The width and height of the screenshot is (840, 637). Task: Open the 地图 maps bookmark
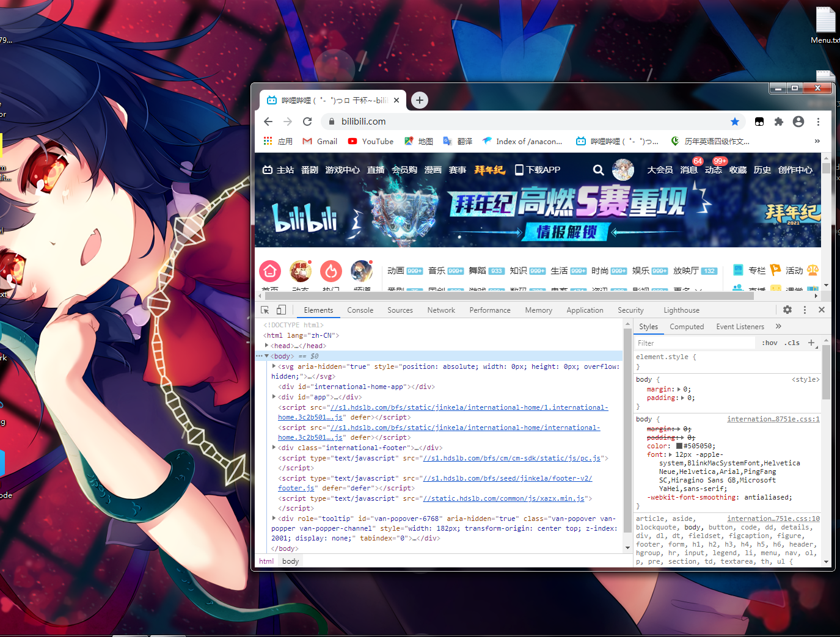pyautogui.click(x=418, y=141)
